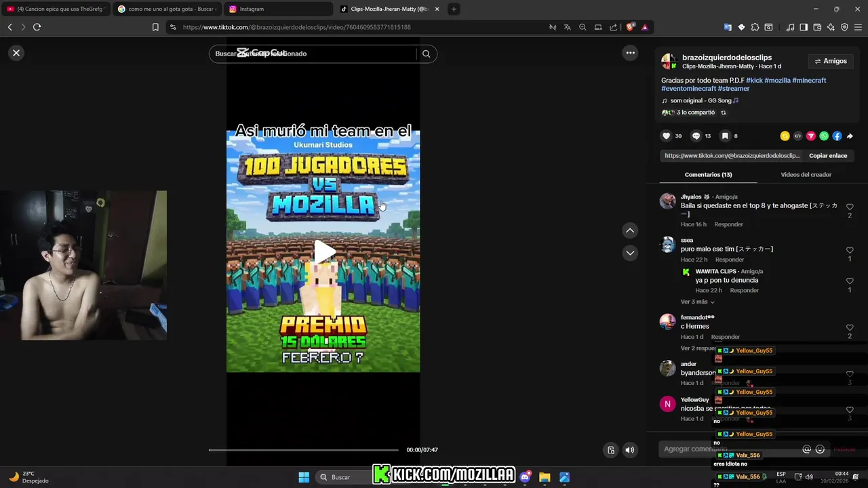
Task: Click the Amigos button
Action: click(831, 61)
